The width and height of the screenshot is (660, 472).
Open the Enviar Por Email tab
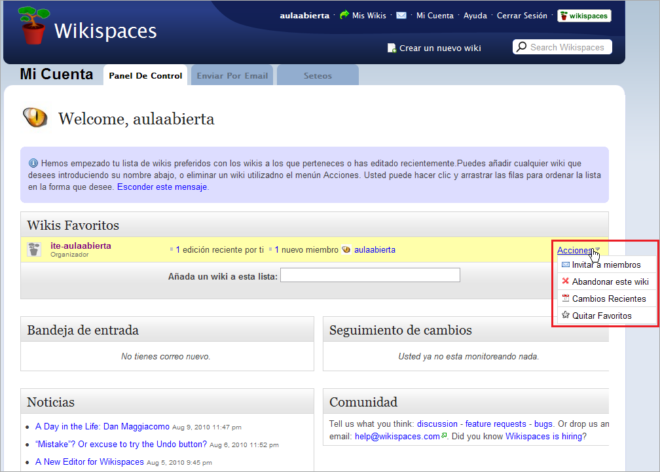232,76
